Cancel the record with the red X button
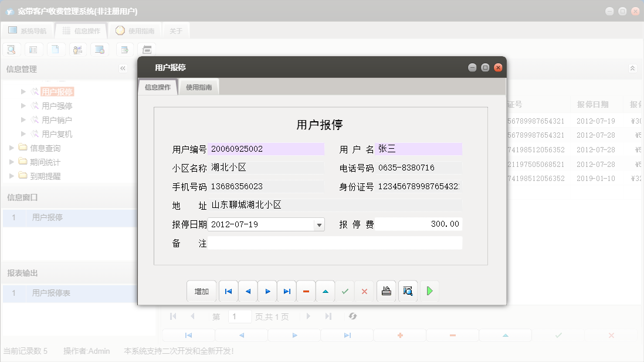This screenshot has height=362, width=644. pos(364,291)
